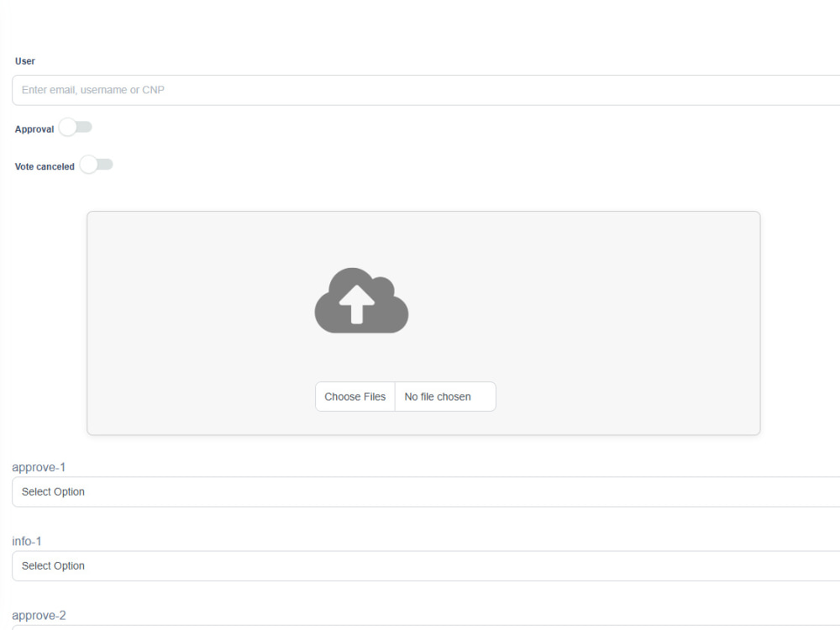Click the No file chosen text
840x630 pixels.
point(438,397)
